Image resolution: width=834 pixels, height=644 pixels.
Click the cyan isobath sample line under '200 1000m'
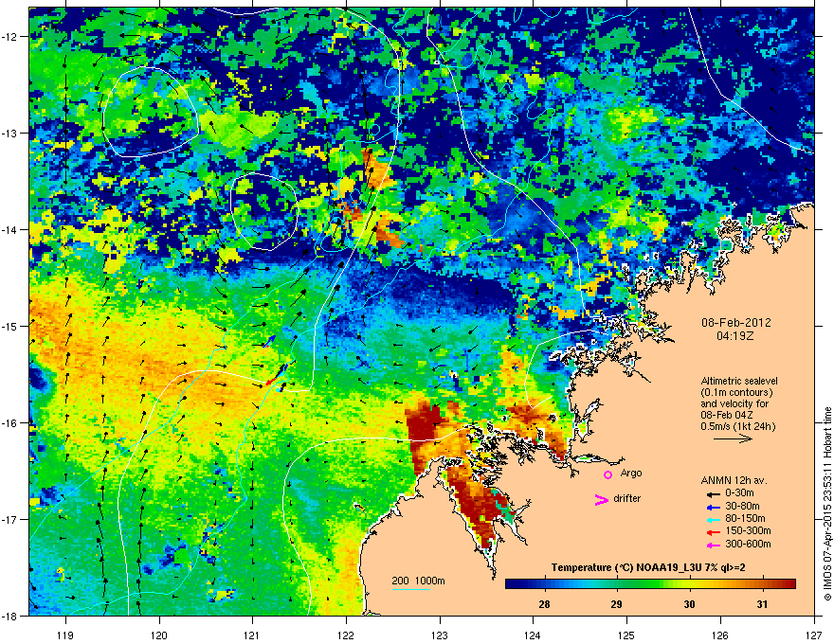[x=411, y=589]
